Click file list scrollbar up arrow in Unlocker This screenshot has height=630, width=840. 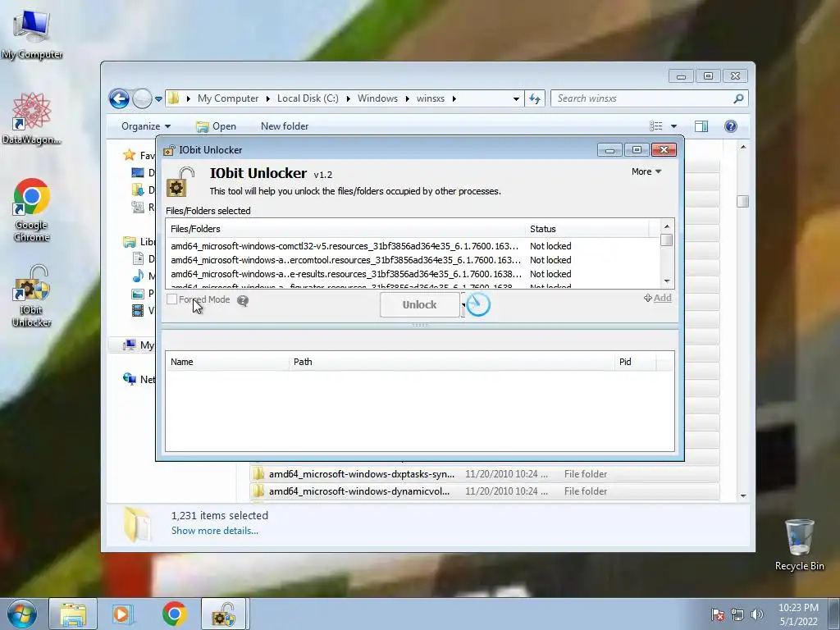[x=667, y=226]
